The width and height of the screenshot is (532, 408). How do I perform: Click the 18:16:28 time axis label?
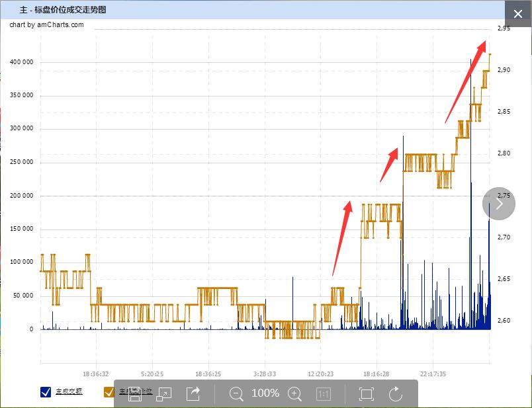pyautogui.click(x=377, y=374)
